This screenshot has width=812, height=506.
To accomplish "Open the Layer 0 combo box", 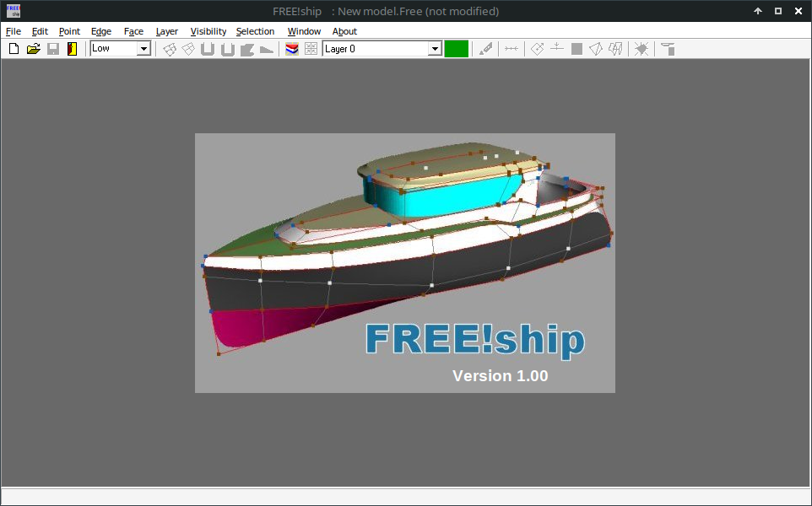I will [x=382, y=49].
